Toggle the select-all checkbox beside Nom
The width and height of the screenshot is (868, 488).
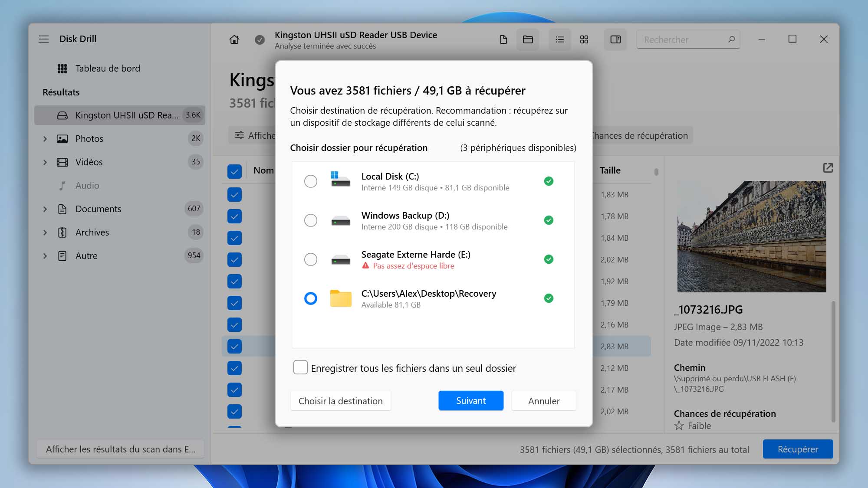pyautogui.click(x=234, y=171)
